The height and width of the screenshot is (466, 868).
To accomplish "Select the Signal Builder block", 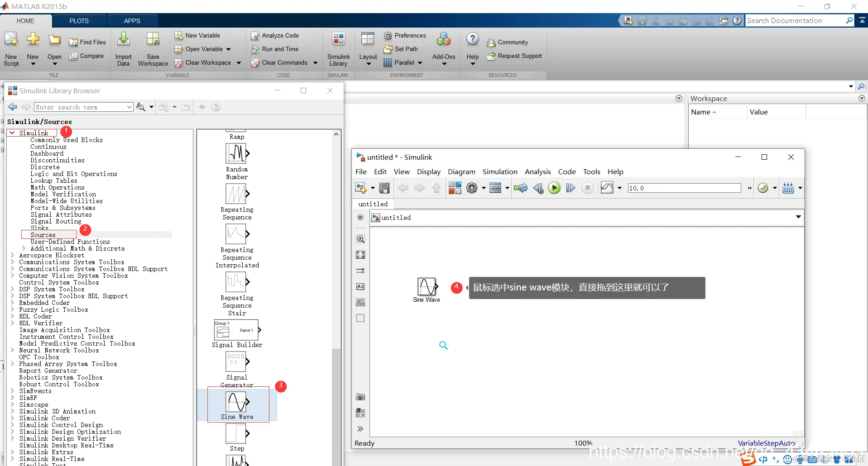I will click(x=237, y=334).
